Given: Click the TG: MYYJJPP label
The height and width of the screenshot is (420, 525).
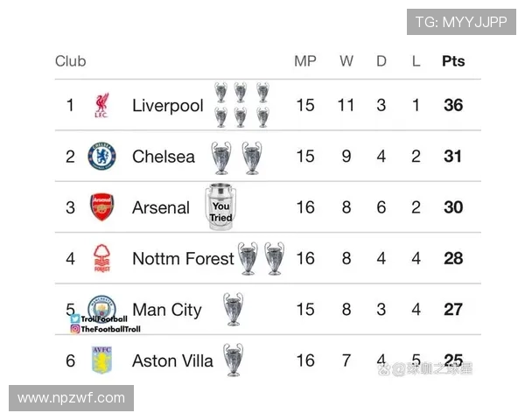Looking at the screenshot, I should [461, 22].
